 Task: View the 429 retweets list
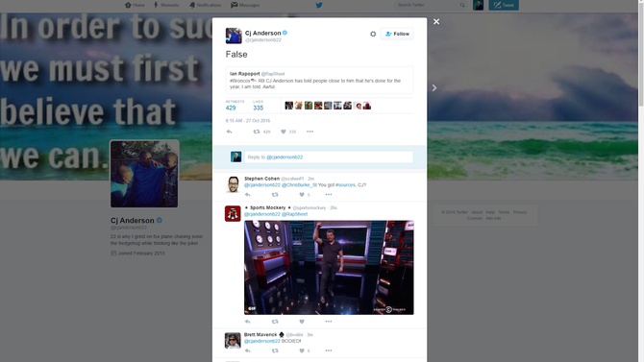pyautogui.click(x=231, y=108)
